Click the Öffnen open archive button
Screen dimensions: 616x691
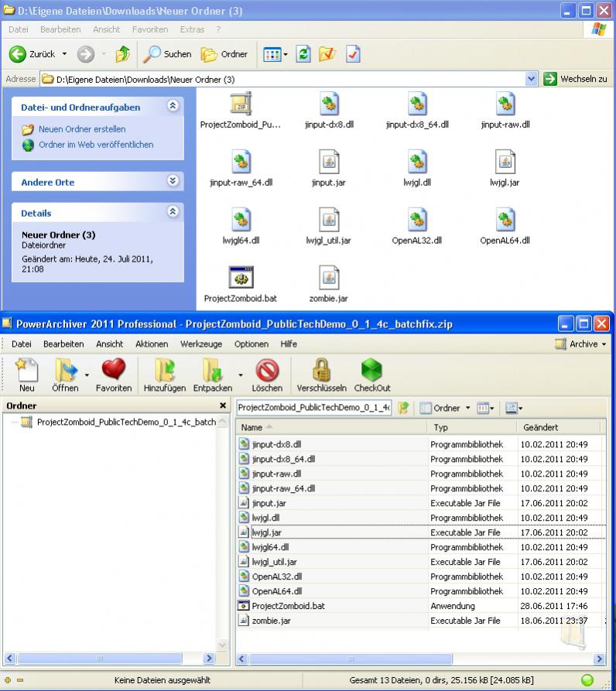pyautogui.click(x=65, y=375)
